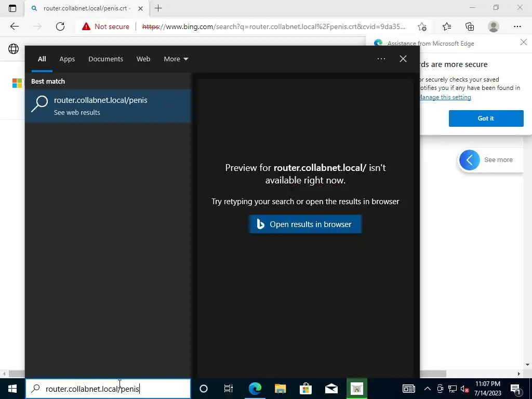
Task: Switch to the Documents search tab
Action: 105,59
